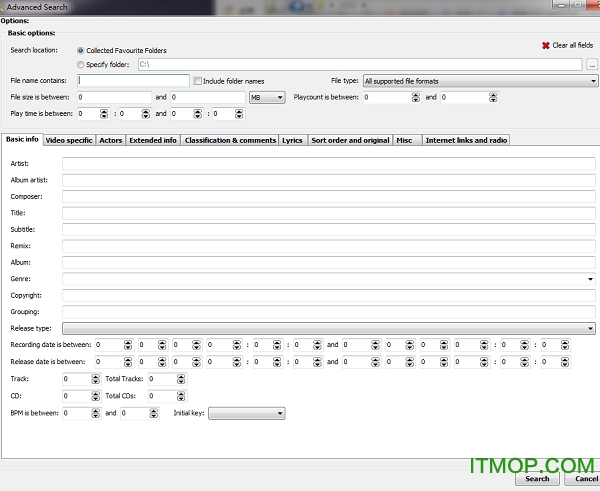Click the Track number spinner arrows
The height and width of the screenshot is (491, 600).
(95, 379)
